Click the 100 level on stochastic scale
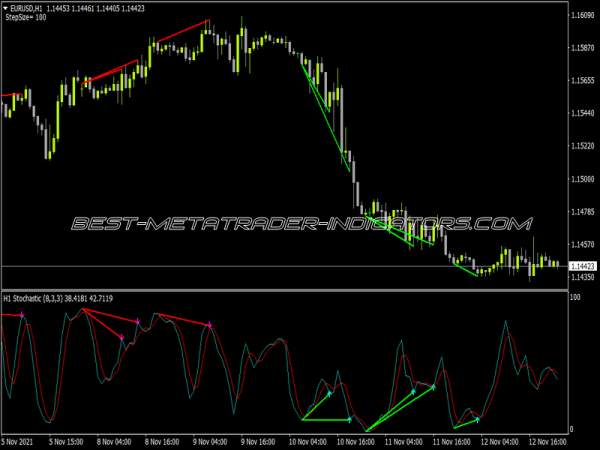Image resolution: width=600 pixels, height=450 pixels. 575,297
